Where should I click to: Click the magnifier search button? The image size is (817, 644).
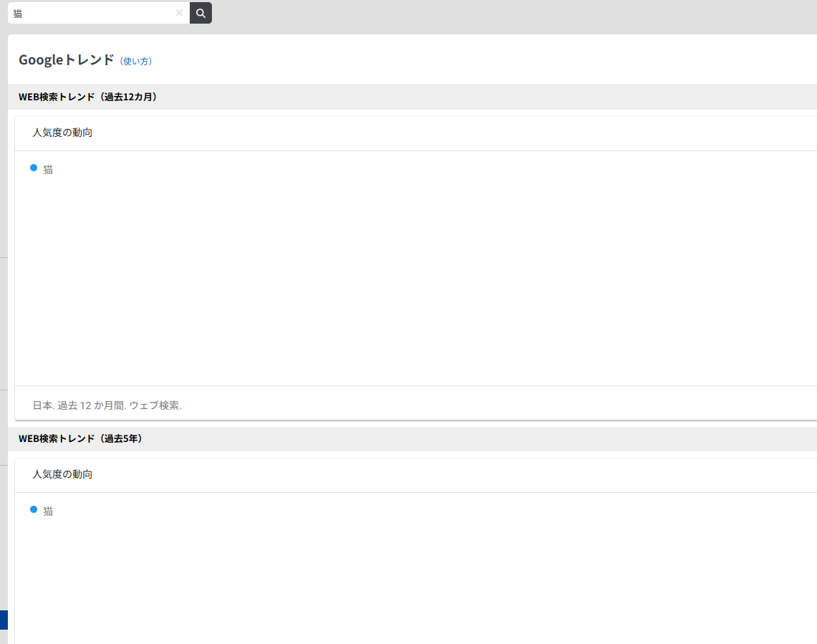tap(200, 13)
